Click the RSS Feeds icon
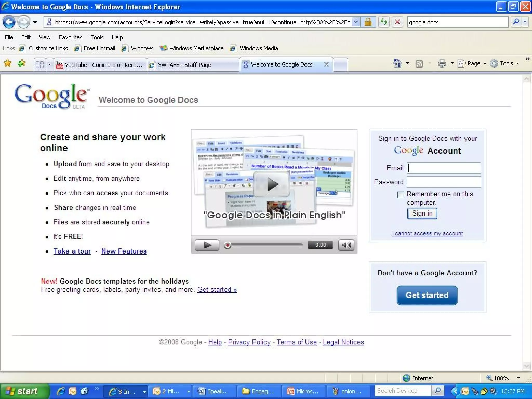The image size is (532, 399). pos(419,64)
